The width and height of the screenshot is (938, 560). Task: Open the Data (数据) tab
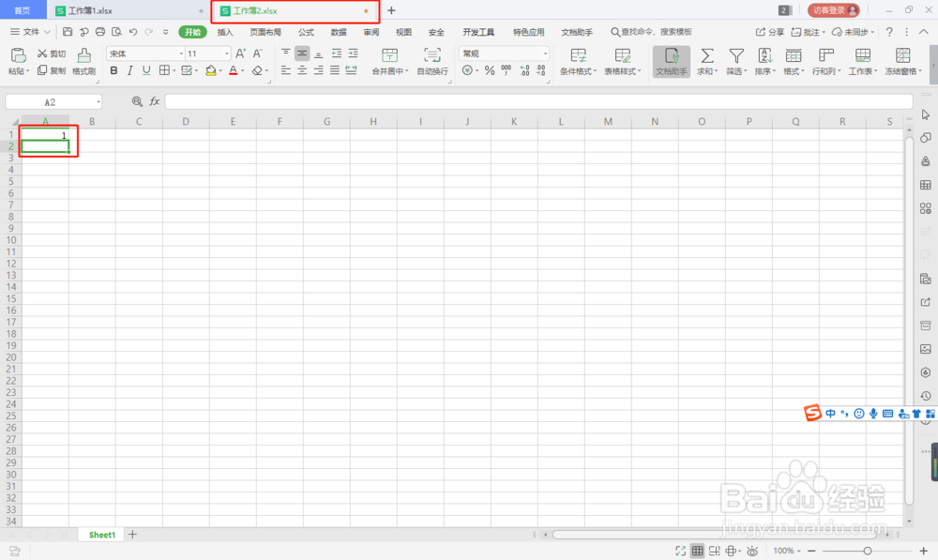[x=339, y=32]
